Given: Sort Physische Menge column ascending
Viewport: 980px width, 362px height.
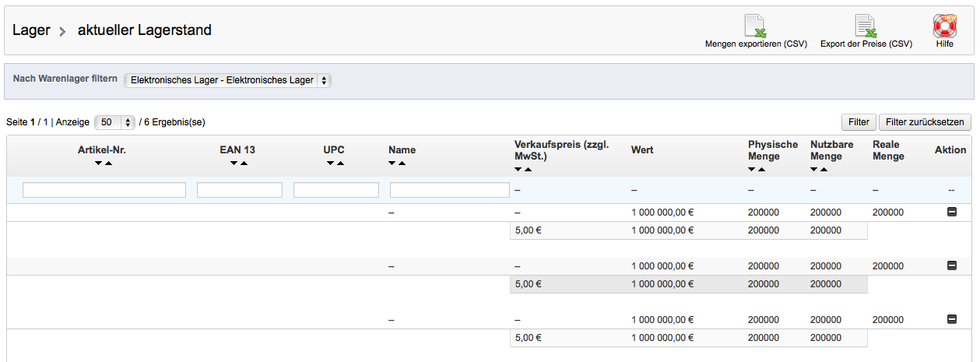Looking at the screenshot, I should (x=762, y=169).
